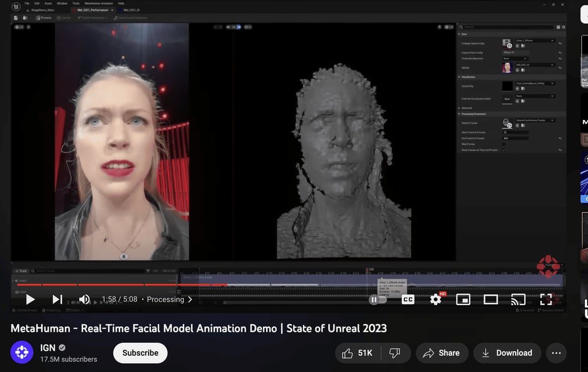
Task: Open the MetaHuman Animator menu
Action: coord(99,3)
